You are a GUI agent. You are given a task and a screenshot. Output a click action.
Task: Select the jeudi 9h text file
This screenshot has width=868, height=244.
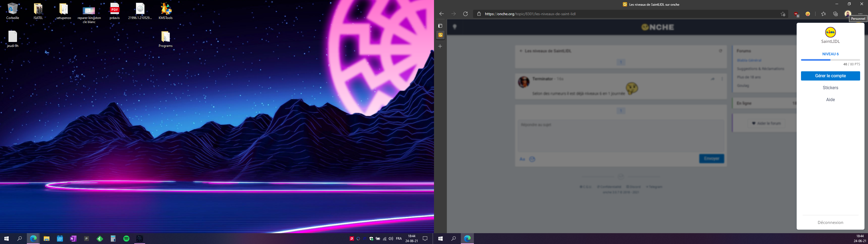click(x=12, y=39)
